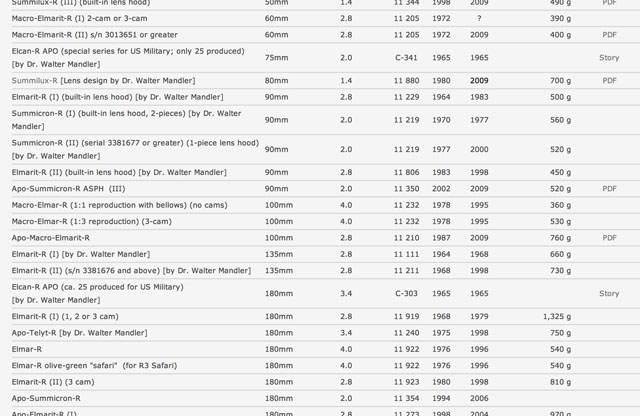The height and width of the screenshot is (416, 640).
Task: Click focal length '75mm' cell
Action: pos(276,58)
